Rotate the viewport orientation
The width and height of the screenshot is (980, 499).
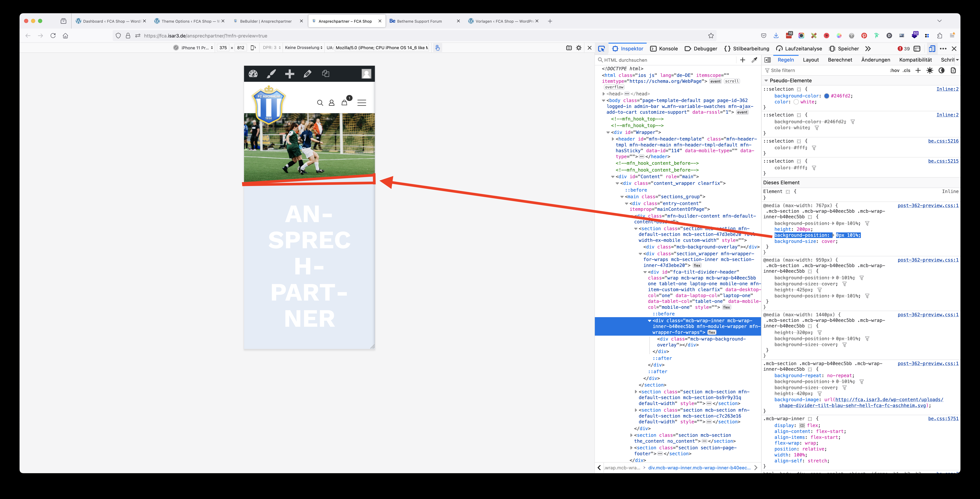(253, 48)
